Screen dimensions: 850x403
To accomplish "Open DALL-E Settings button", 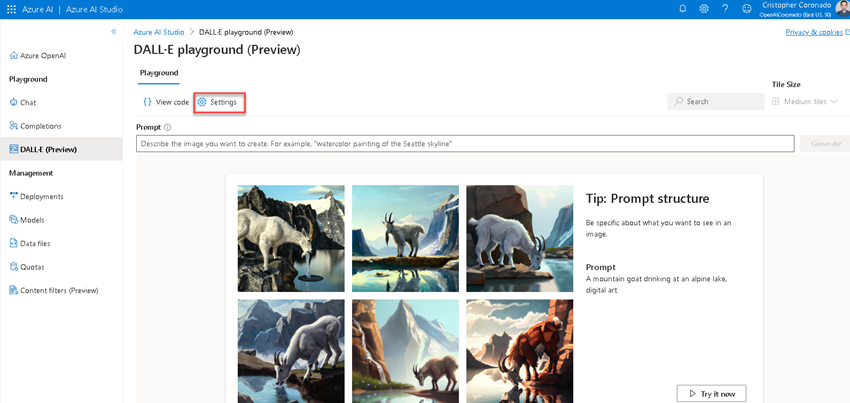I will (x=218, y=102).
